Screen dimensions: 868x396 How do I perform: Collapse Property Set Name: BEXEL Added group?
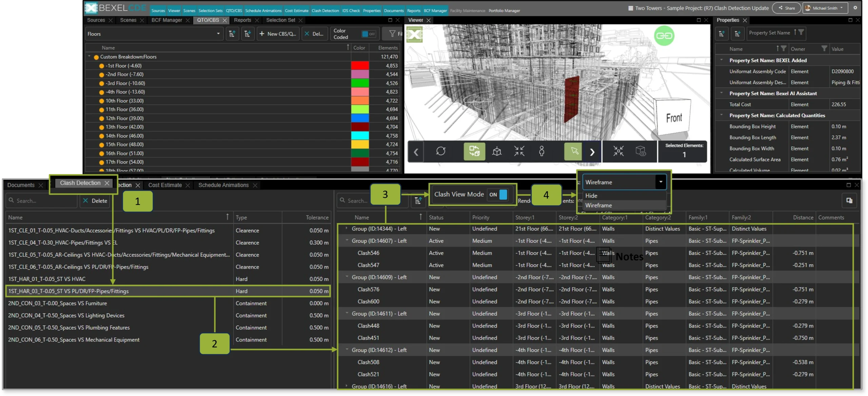(721, 60)
